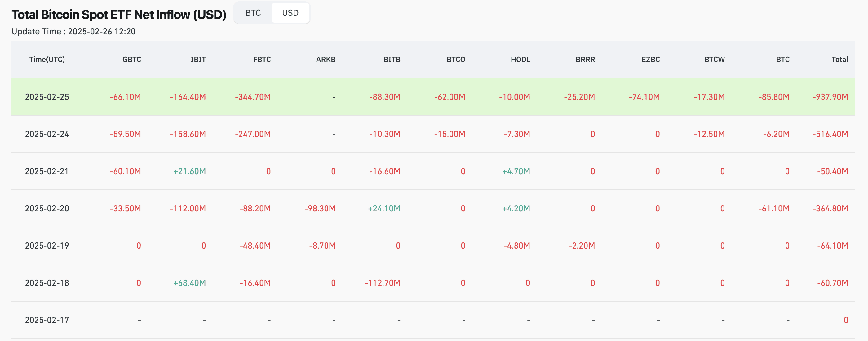The height and width of the screenshot is (341, 868).
Task: Click the -4.80M HODL value
Action: tap(517, 246)
